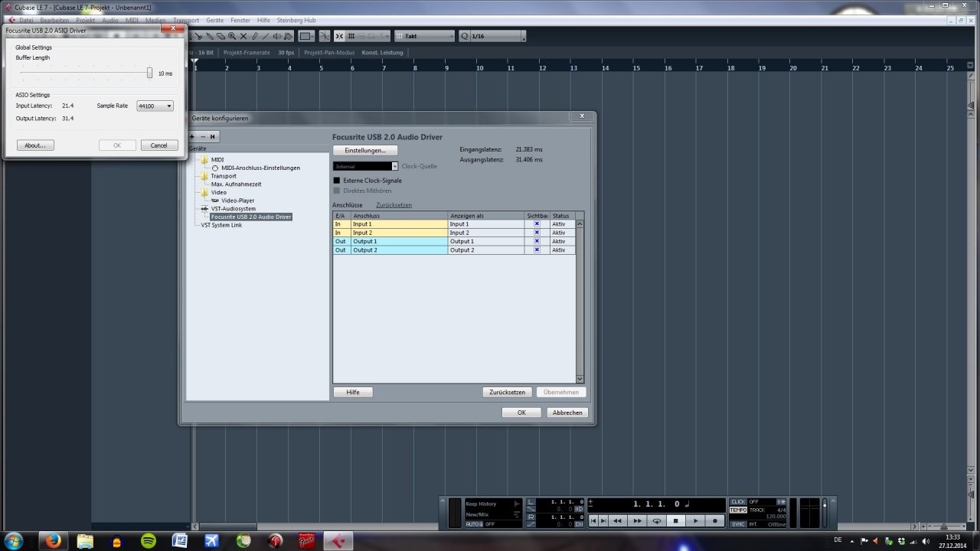The image size is (980, 551).
Task: Click Play in the transport panel
Action: point(695,520)
